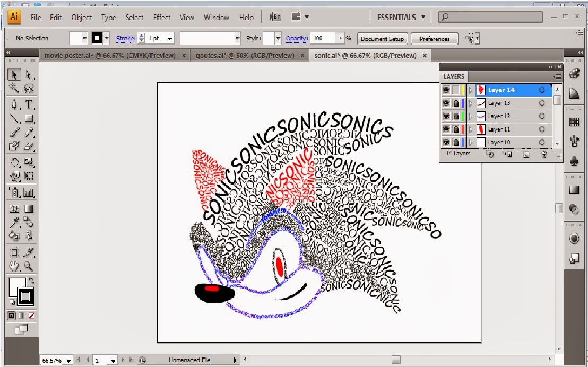Open the File menu

click(x=36, y=18)
